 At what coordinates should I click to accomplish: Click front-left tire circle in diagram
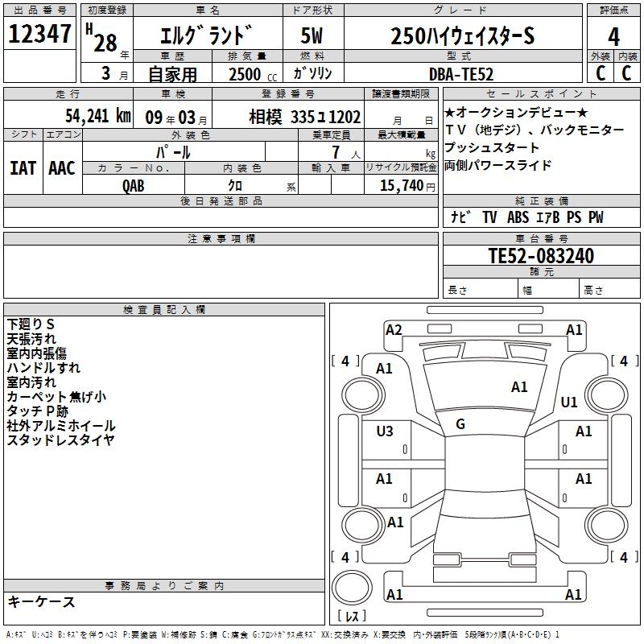point(363,395)
